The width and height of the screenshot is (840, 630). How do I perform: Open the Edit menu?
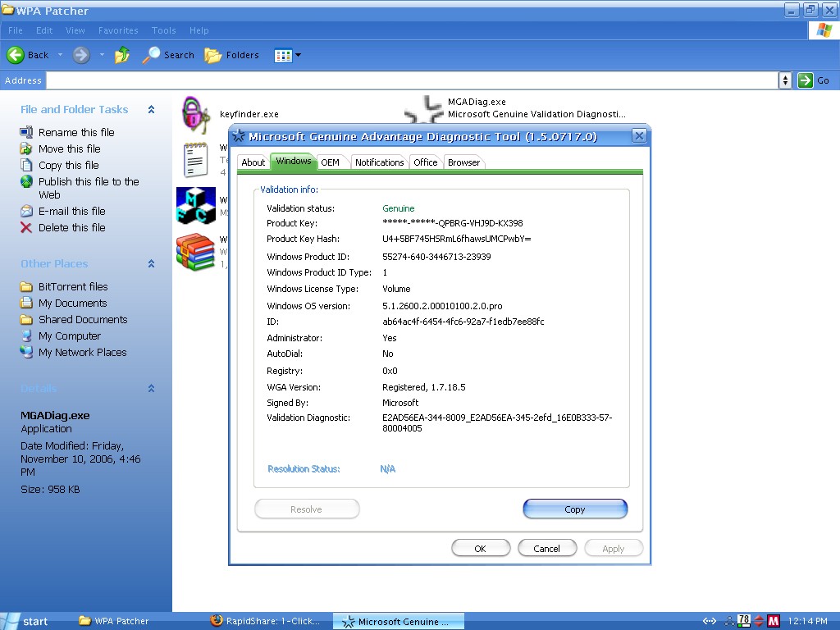pyautogui.click(x=44, y=30)
